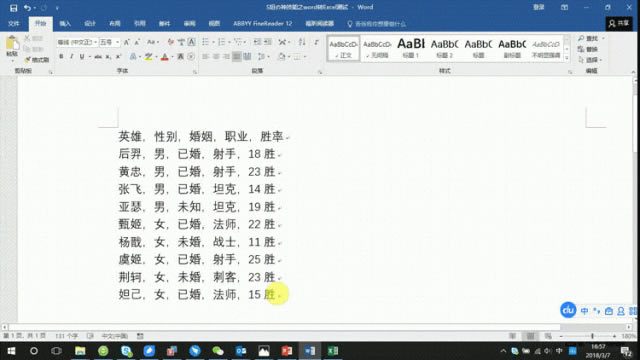Open the ABBYY FineReader 12 tab
640x360 pixels.
[262, 24]
